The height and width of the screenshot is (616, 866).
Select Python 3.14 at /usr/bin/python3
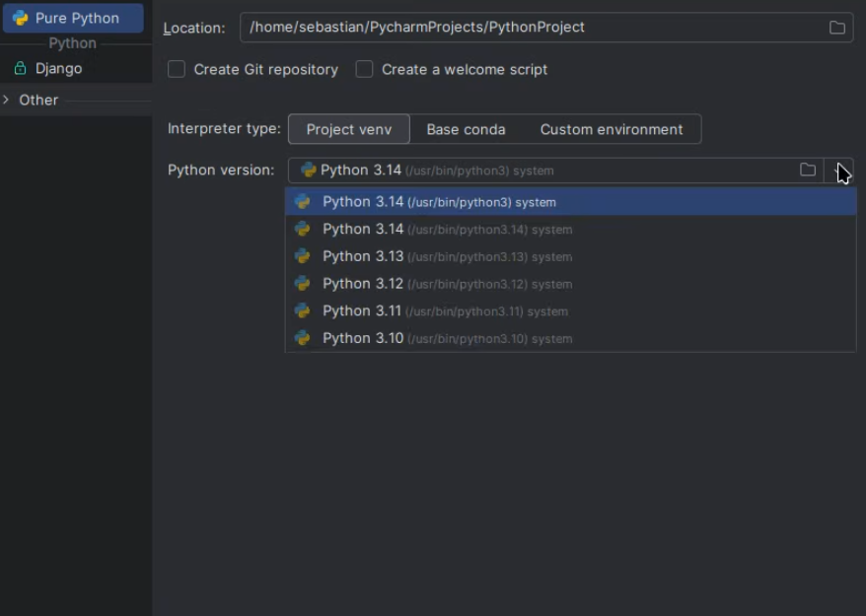click(570, 202)
